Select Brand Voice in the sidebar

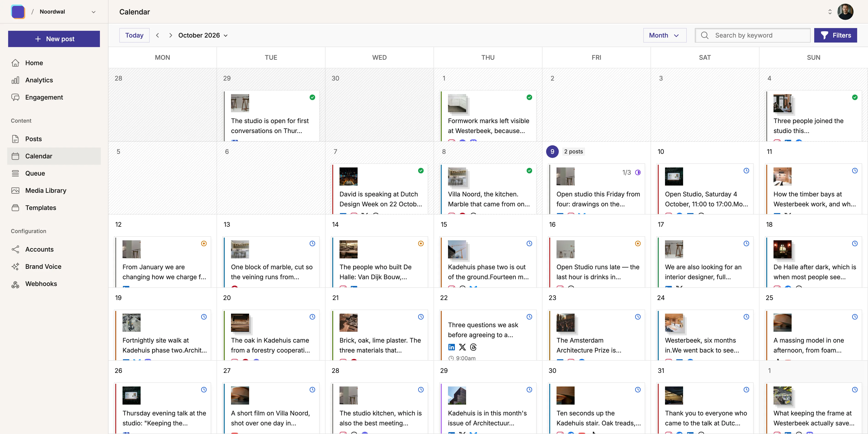54,266
